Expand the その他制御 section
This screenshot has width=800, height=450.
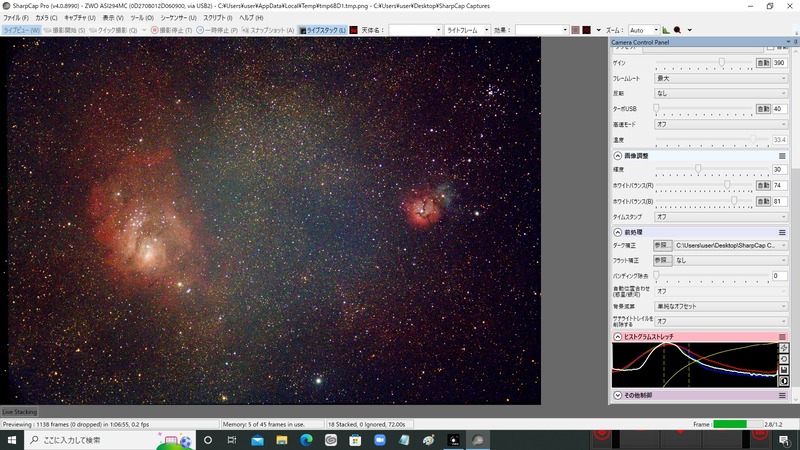pyautogui.click(x=617, y=395)
